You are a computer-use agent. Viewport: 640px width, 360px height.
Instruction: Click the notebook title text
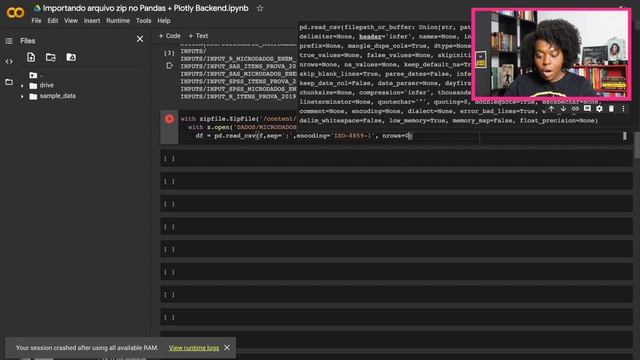pyautogui.click(x=145, y=8)
